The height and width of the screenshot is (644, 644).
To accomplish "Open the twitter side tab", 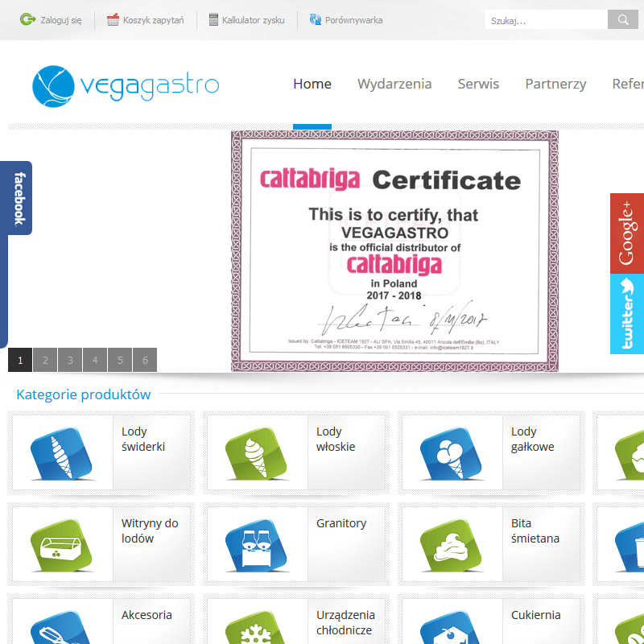I will coord(627,314).
